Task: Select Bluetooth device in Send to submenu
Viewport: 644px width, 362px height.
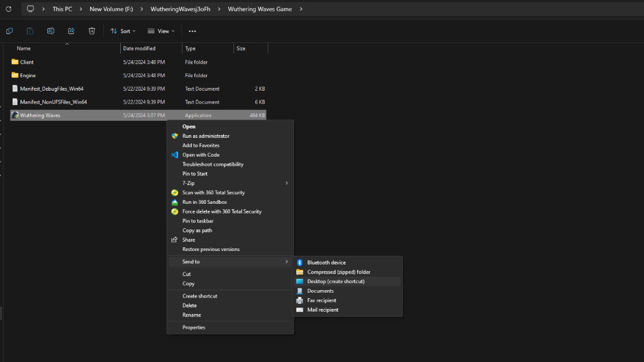Action: click(326, 263)
